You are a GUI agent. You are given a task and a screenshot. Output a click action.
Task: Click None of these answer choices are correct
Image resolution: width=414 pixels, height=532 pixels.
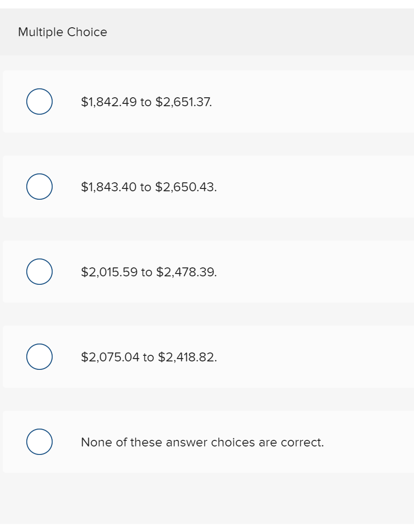tap(202, 442)
